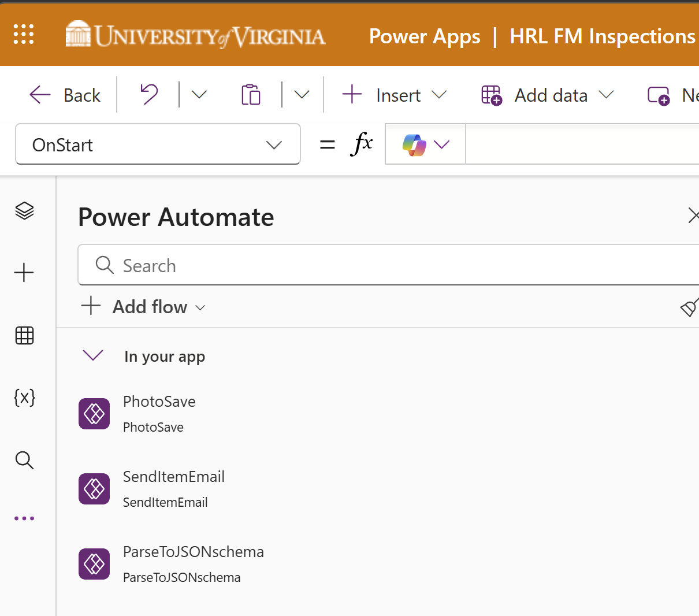The height and width of the screenshot is (616, 699).
Task: Collapse the In your app section
Action: pyautogui.click(x=93, y=355)
